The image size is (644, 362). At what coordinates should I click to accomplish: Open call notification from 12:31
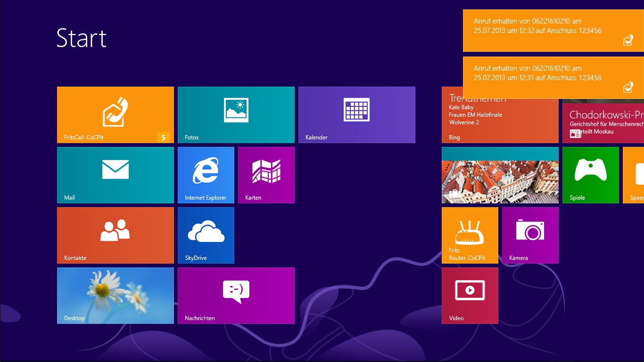coord(553,78)
